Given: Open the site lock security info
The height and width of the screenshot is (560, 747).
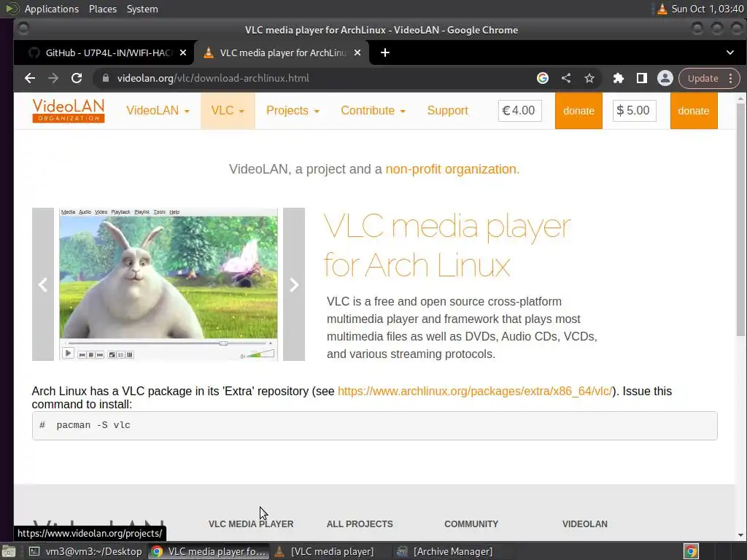Looking at the screenshot, I should pos(105,78).
